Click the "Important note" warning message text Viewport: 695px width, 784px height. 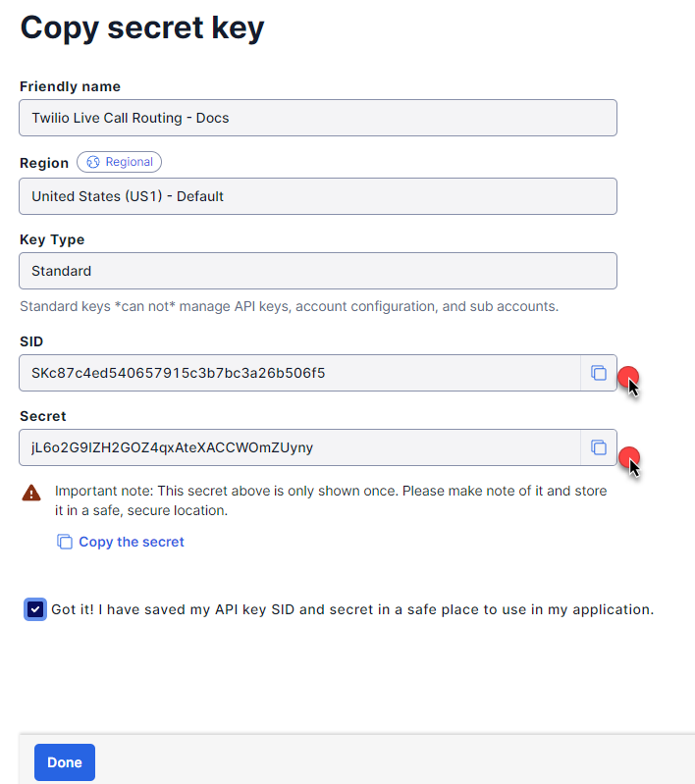pyautogui.click(x=330, y=500)
